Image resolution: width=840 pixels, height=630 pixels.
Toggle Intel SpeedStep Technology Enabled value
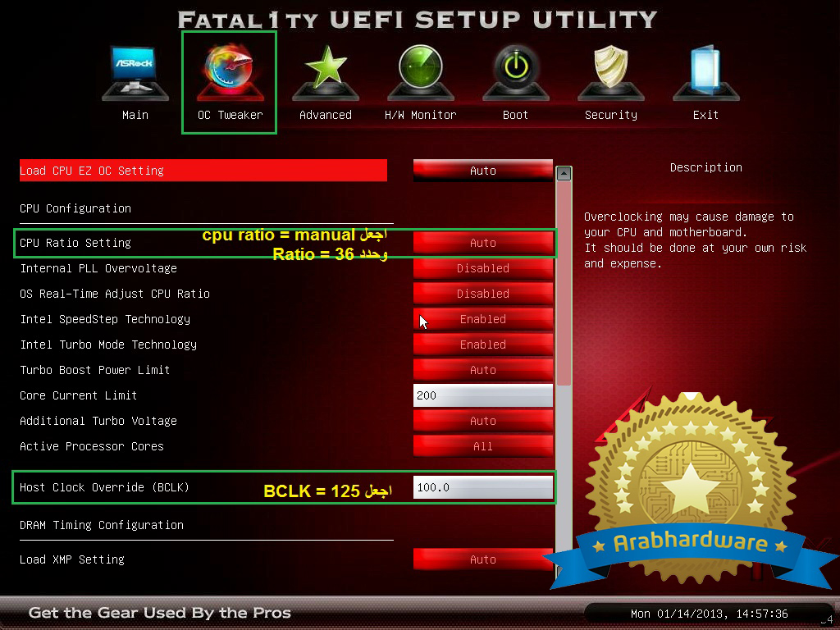482,319
